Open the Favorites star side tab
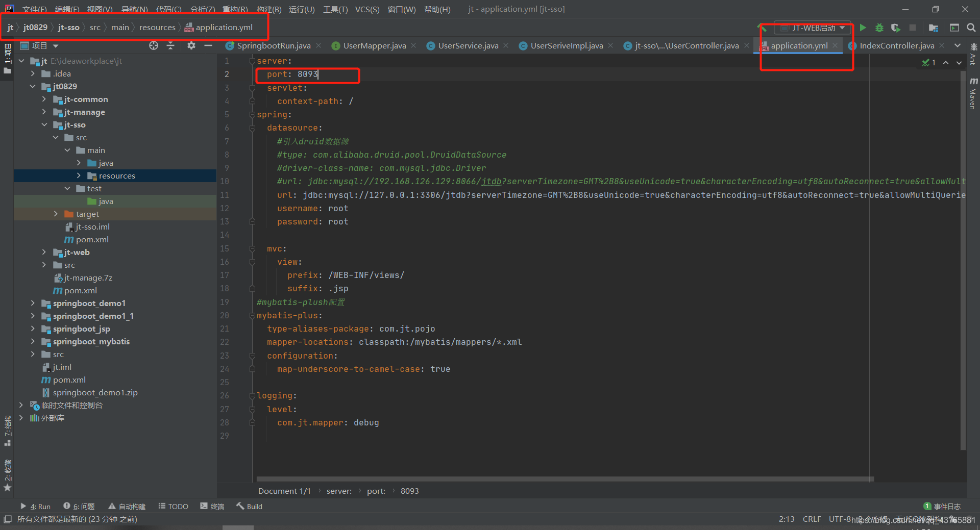 [x=7, y=474]
